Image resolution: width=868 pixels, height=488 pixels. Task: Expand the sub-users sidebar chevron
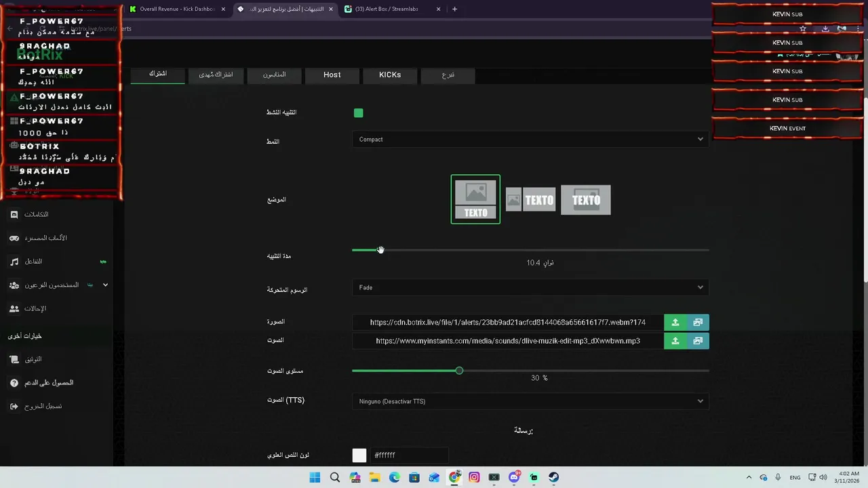pos(105,285)
